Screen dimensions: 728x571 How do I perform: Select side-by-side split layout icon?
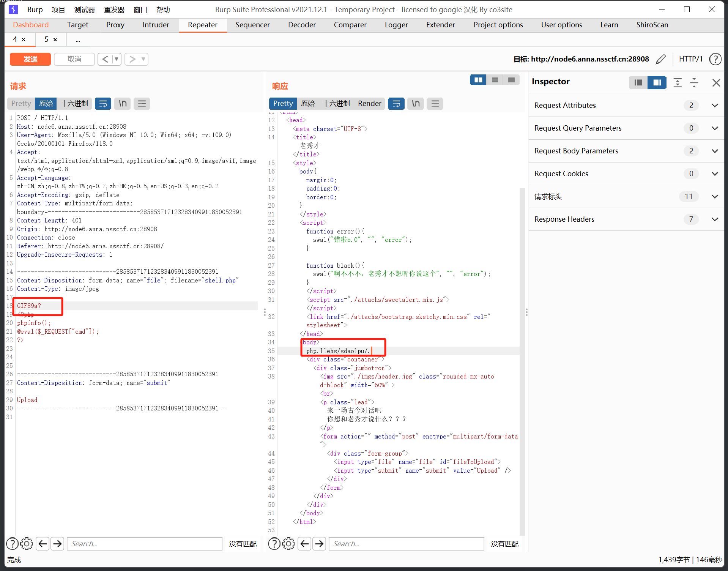[478, 80]
